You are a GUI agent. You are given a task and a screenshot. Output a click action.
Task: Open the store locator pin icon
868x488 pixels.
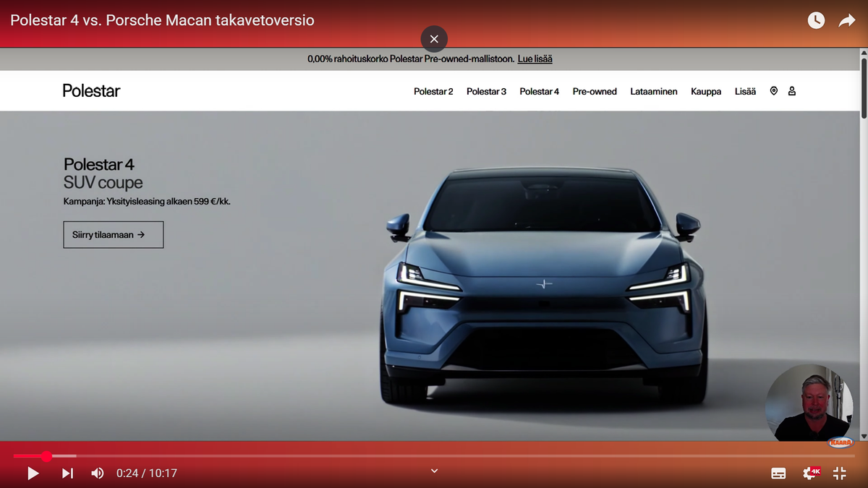point(774,90)
